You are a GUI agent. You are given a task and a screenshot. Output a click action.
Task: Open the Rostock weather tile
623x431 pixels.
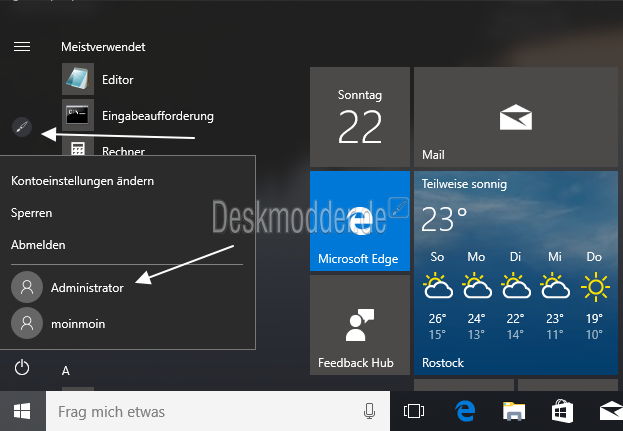pos(516,273)
